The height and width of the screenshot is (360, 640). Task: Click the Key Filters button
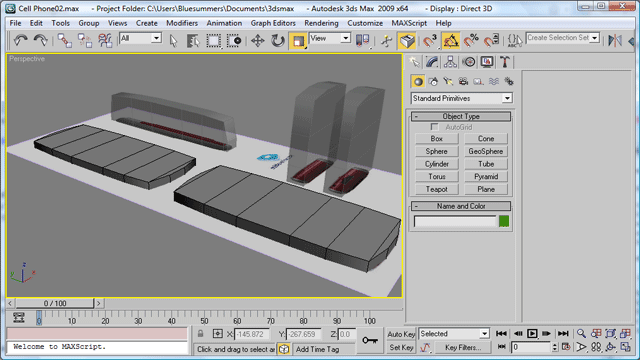coord(463,348)
